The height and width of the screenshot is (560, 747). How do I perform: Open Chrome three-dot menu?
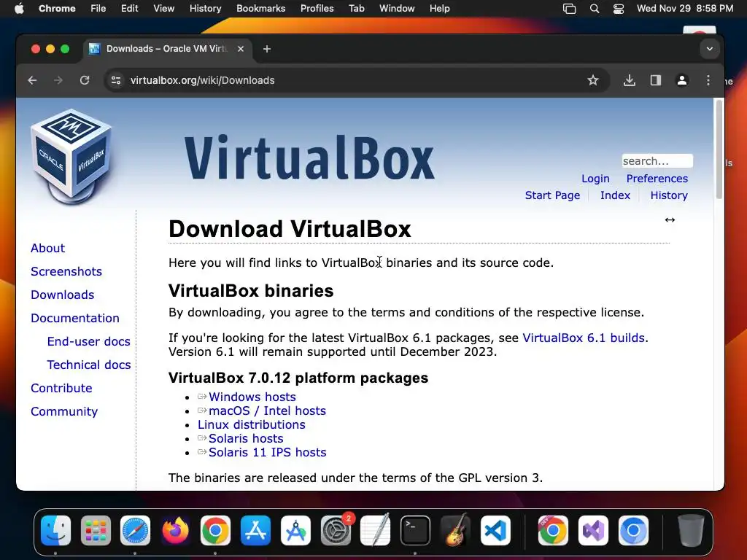(708, 80)
